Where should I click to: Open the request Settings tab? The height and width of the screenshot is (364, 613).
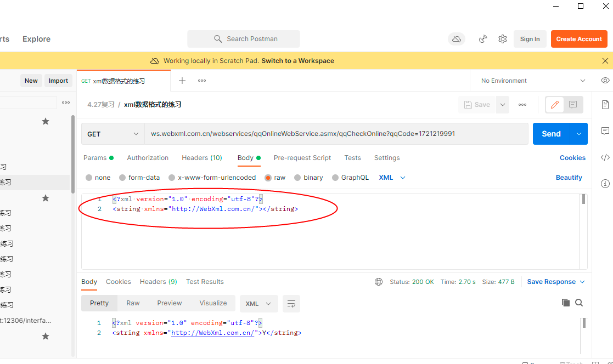(387, 158)
